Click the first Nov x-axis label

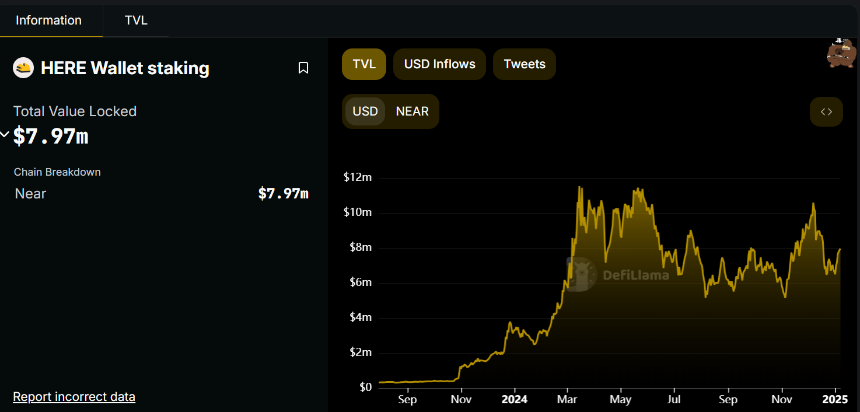(x=461, y=399)
